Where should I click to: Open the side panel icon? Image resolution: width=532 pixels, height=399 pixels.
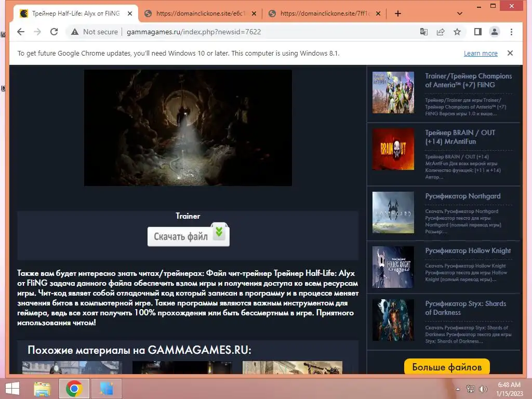click(x=478, y=32)
